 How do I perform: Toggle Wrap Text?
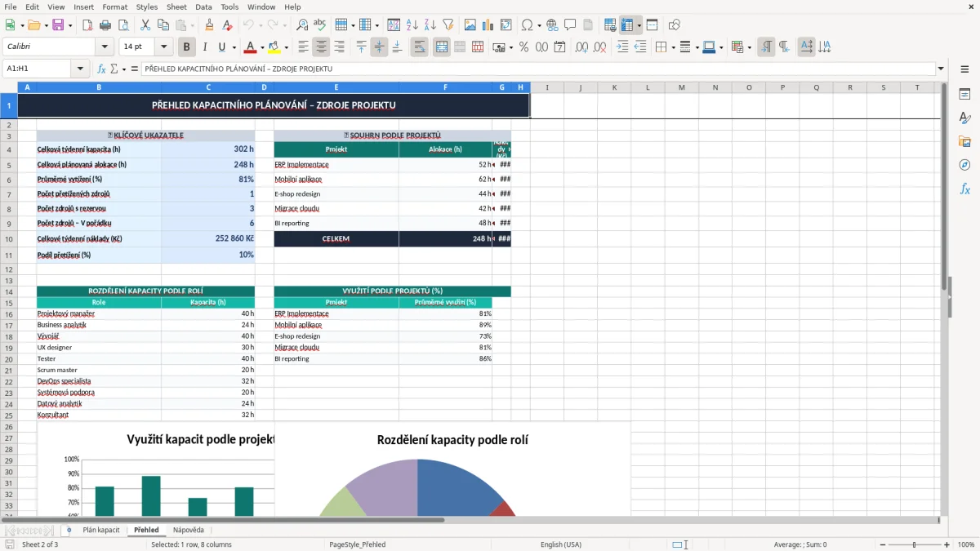[x=419, y=47]
